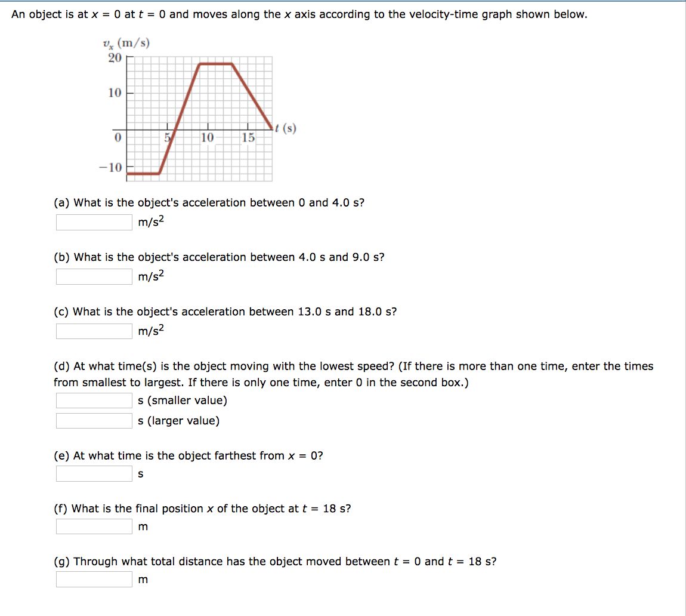The image size is (686, 616).
Task: Click the answer box for part (b) acceleration
Action: tap(93, 276)
